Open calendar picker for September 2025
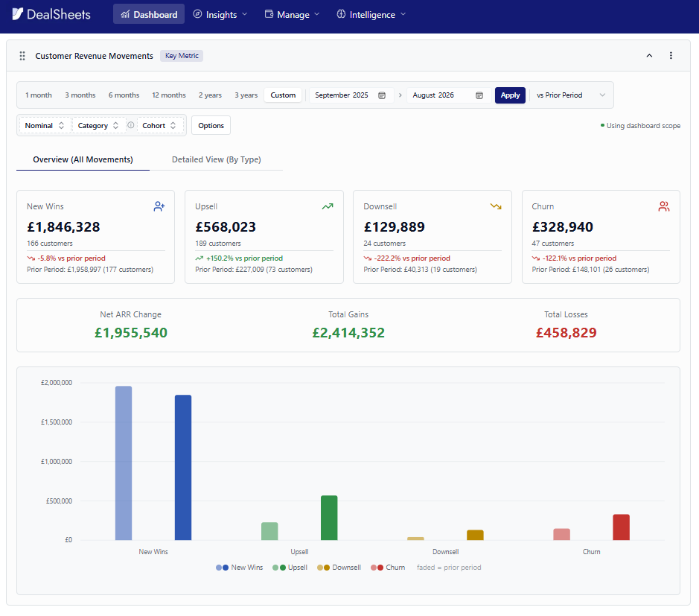699x616 pixels. (x=382, y=95)
